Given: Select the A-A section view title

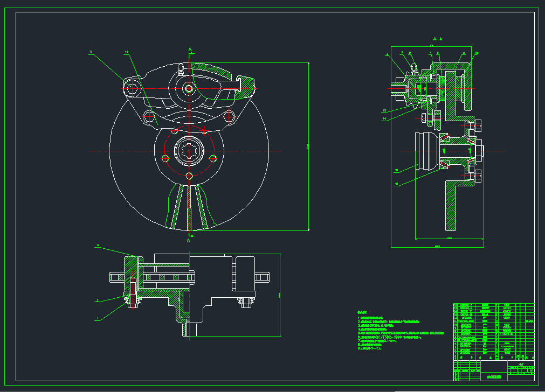Looking at the screenshot, I should [x=438, y=39].
